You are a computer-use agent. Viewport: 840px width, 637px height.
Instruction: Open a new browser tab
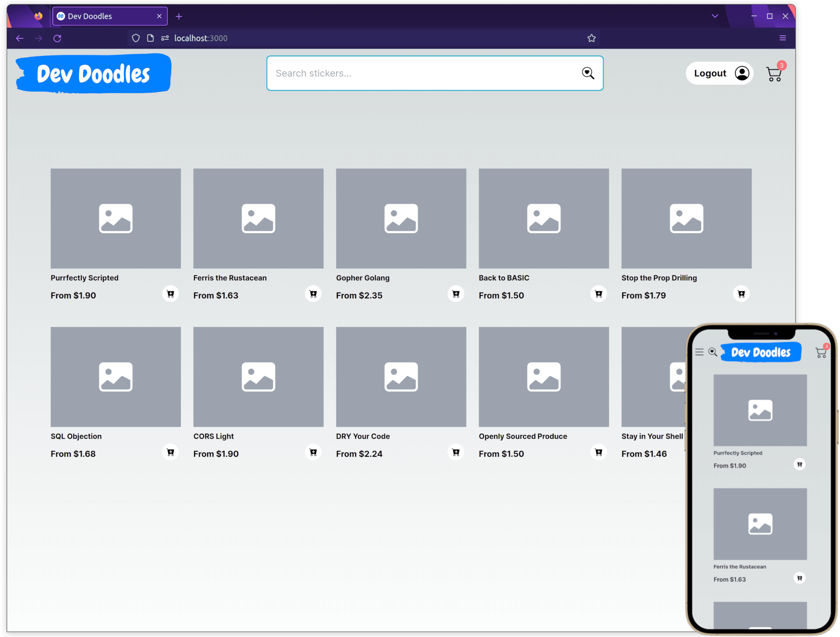(179, 16)
